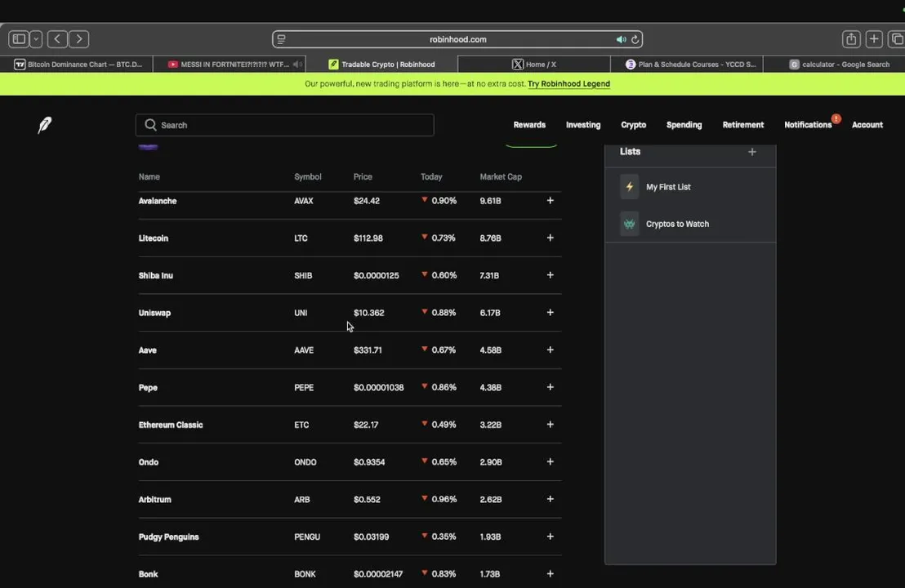
Task: Reload the page with the refresh icon
Action: [x=635, y=39]
